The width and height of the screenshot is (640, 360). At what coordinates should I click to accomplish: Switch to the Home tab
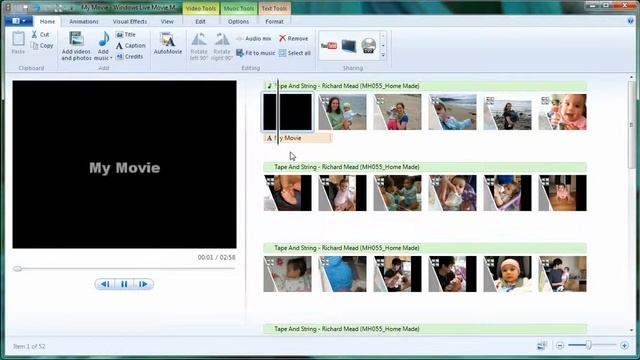[47, 21]
